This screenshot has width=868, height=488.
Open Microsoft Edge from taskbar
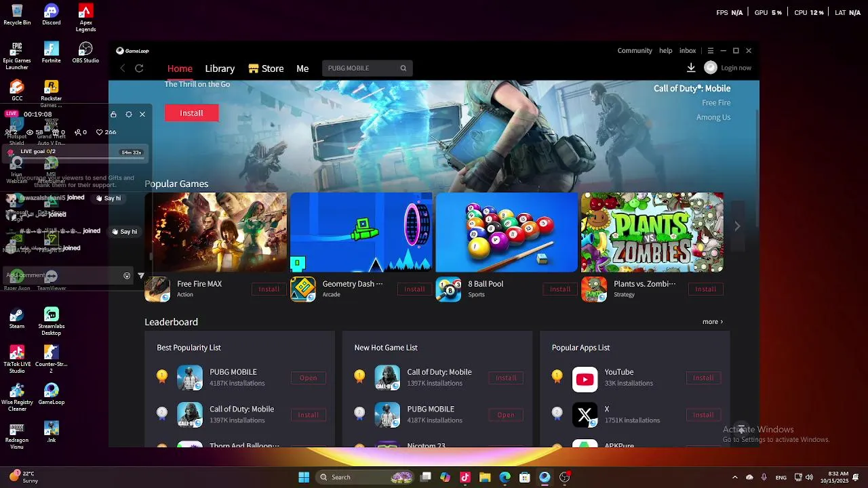(505, 477)
